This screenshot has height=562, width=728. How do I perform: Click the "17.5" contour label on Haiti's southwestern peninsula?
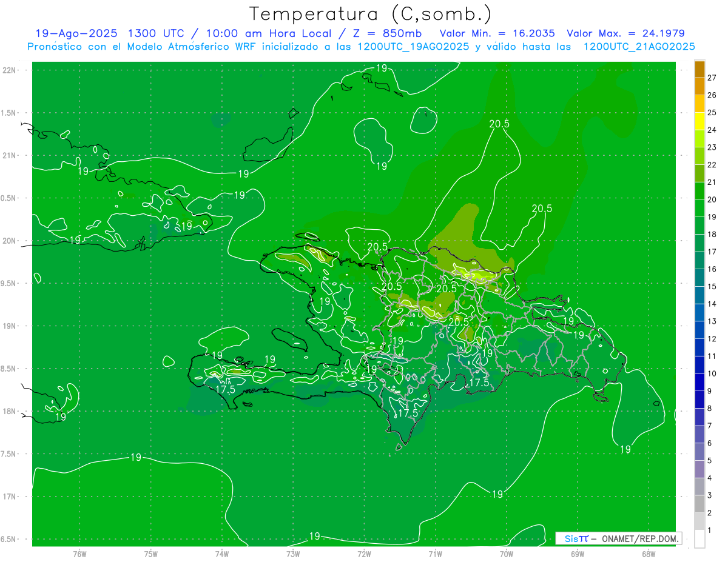click(x=226, y=390)
